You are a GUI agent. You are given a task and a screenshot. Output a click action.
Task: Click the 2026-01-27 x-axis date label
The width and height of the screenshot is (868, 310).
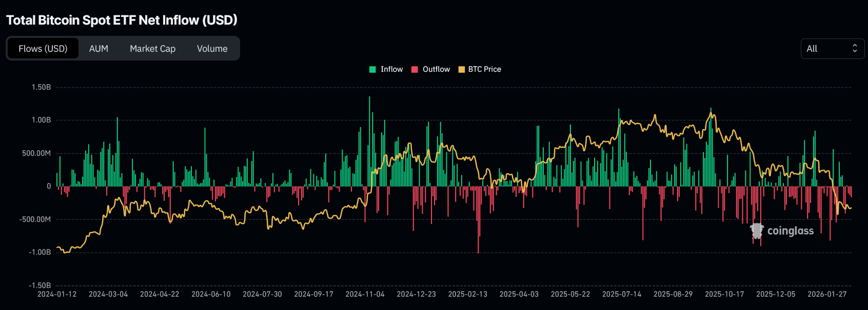point(827,294)
